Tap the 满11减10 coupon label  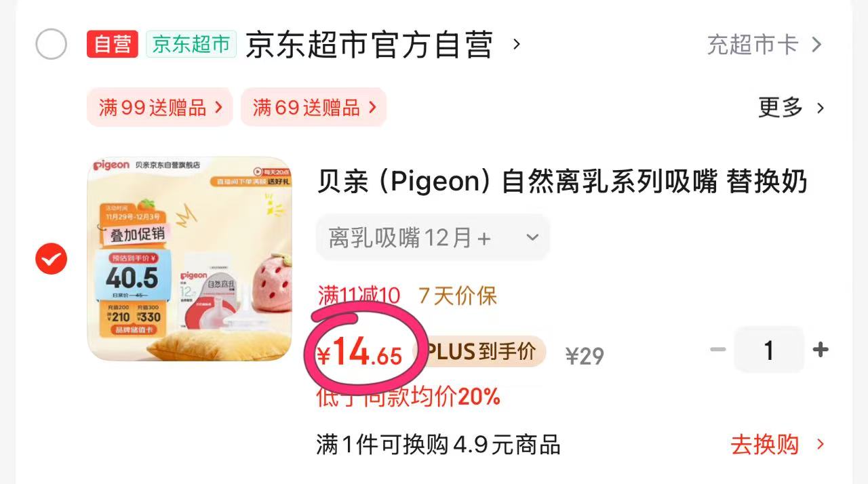359,296
